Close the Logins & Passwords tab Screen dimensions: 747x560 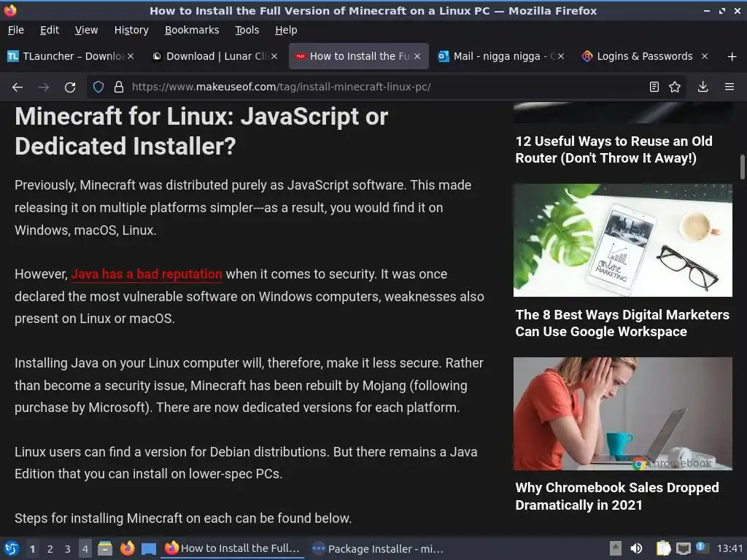[705, 56]
